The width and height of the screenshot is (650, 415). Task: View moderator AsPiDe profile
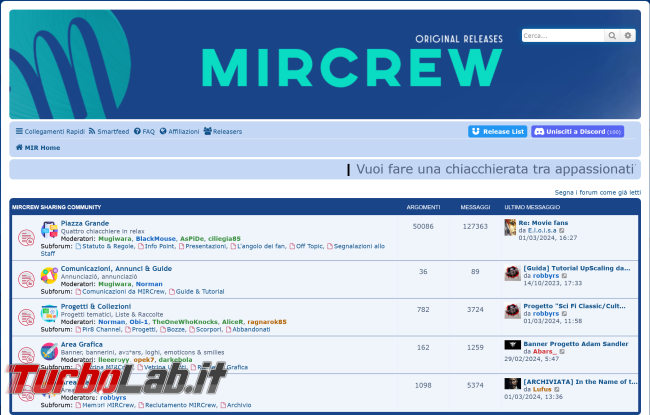click(x=192, y=239)
